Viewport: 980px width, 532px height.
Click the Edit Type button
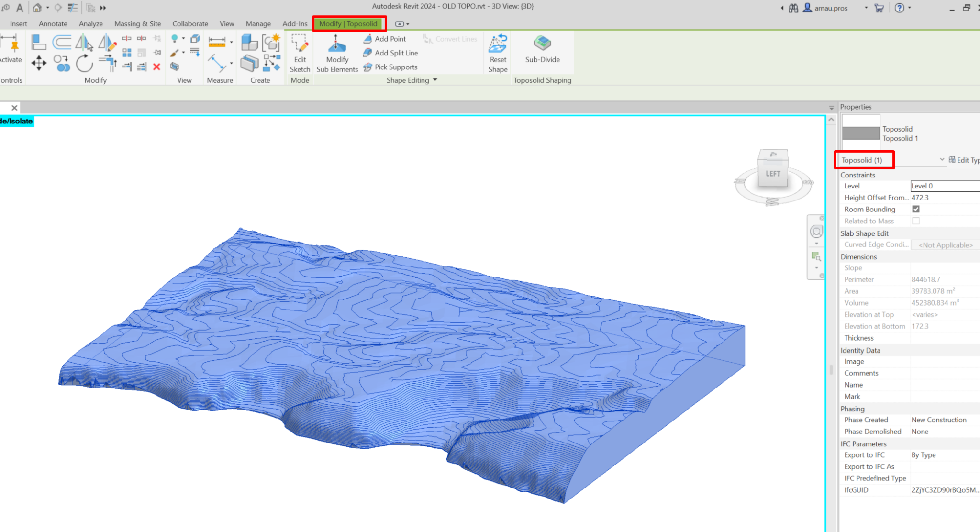[964, 160]
